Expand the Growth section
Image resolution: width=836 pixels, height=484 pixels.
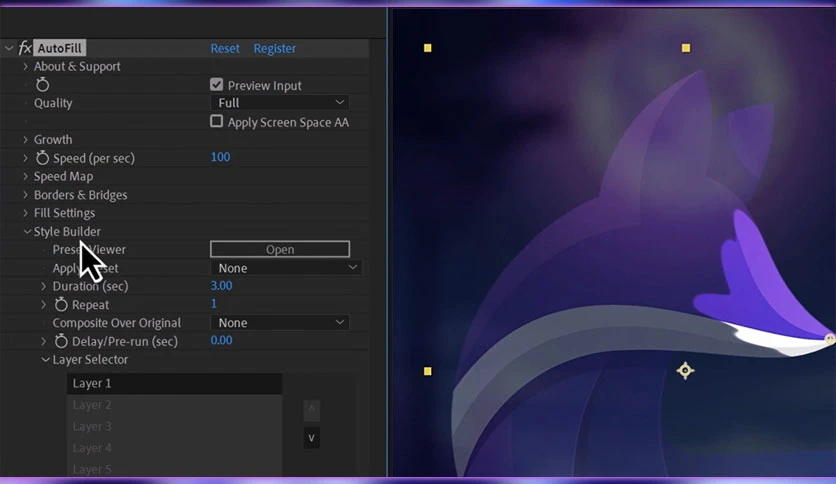[25, 140]
